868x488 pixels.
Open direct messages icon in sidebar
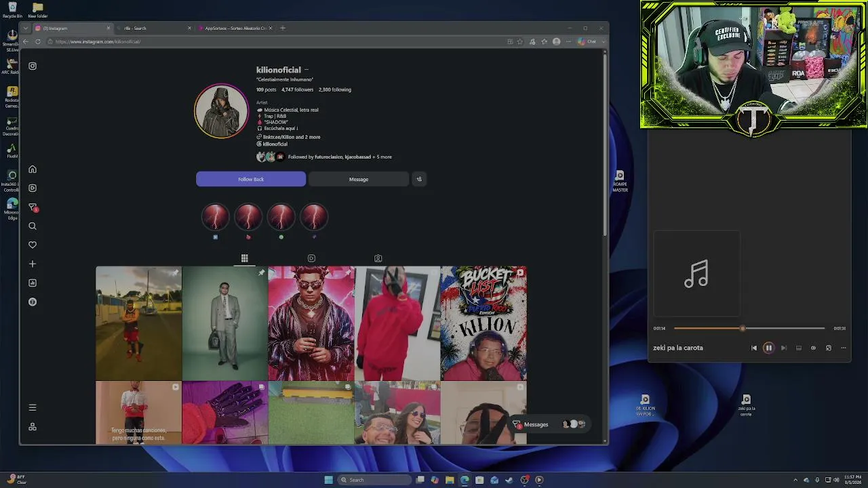click(x=33, y=207)
